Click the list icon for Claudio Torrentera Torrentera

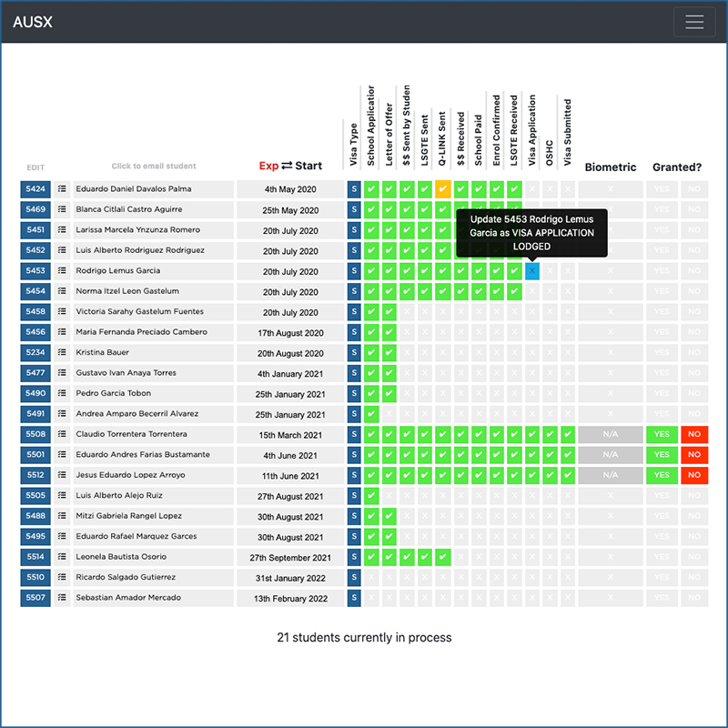(x=62, y=435)
